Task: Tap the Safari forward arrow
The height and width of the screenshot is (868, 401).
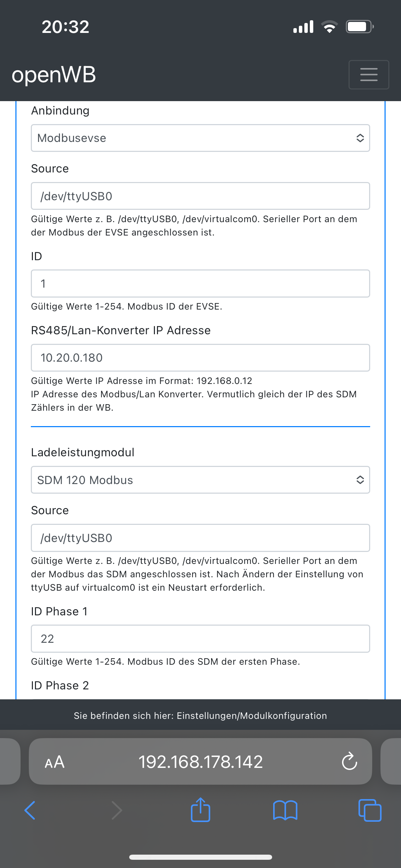Action: (x=117, y=810)
